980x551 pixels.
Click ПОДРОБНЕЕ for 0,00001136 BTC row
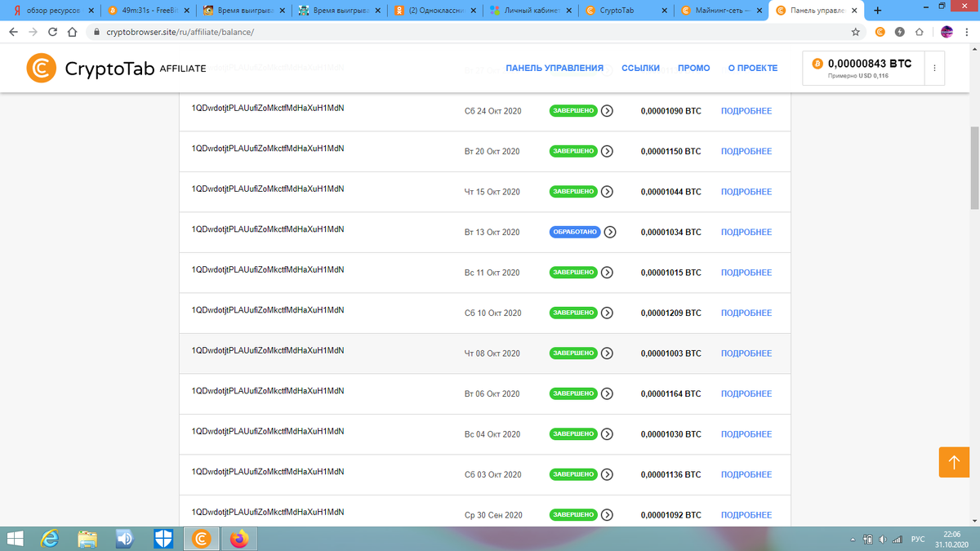[x=746, y=474]
